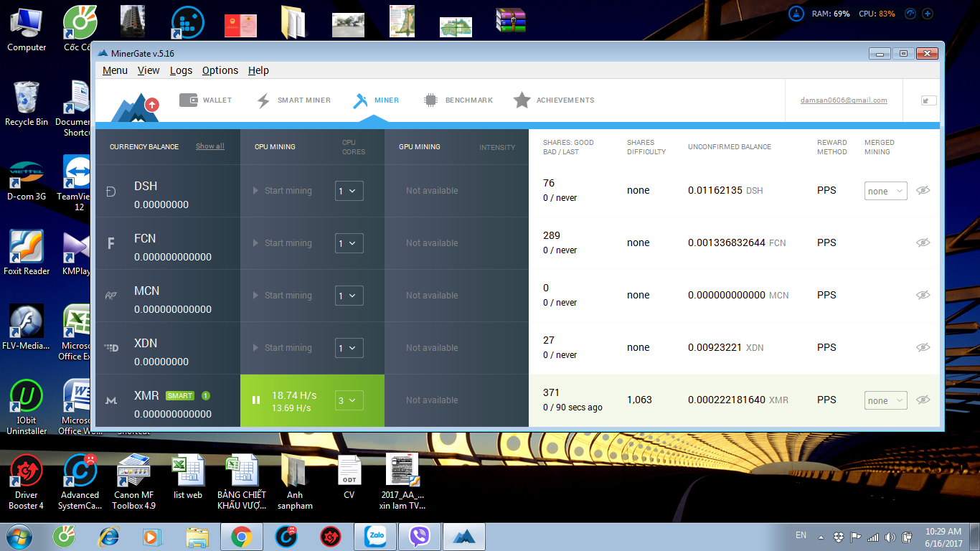Select the Anh sanpham folder on desktop
Viewport: 980px width, 551px height.
pyautogui.click(x=295, y=482)
